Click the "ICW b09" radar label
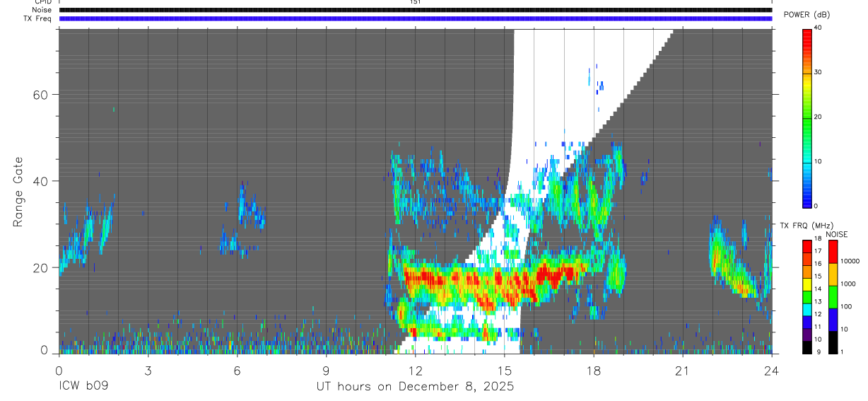The image size is (868, 401). coord(83,387)
